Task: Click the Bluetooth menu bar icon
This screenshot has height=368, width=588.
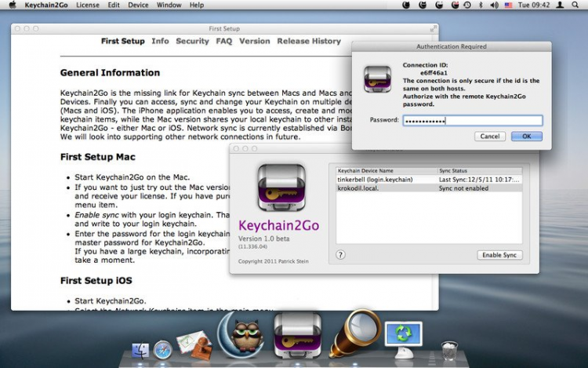Action: [481, 5]
